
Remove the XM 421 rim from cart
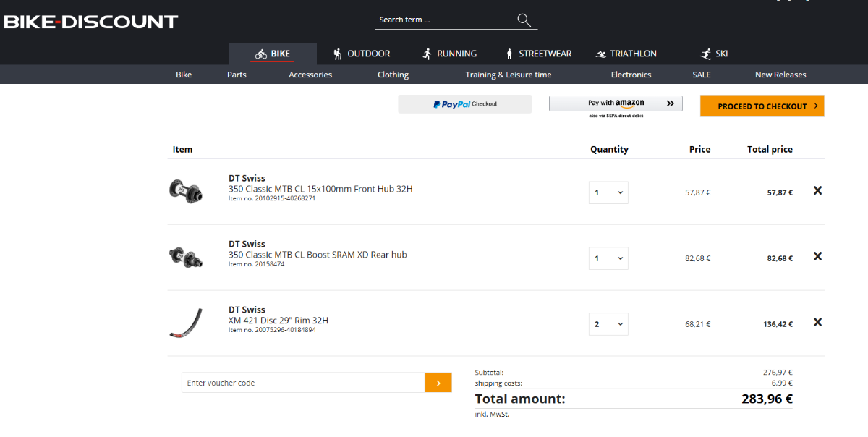tap(817, 323)
